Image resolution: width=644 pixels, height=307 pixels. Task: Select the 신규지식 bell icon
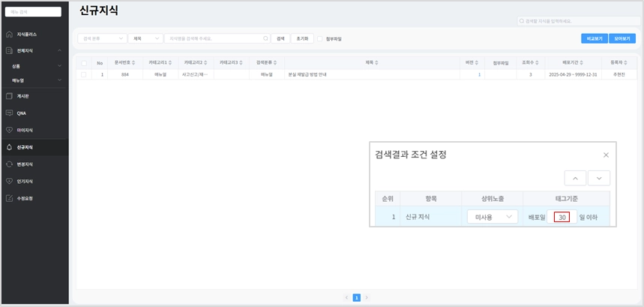pos(10,147)
